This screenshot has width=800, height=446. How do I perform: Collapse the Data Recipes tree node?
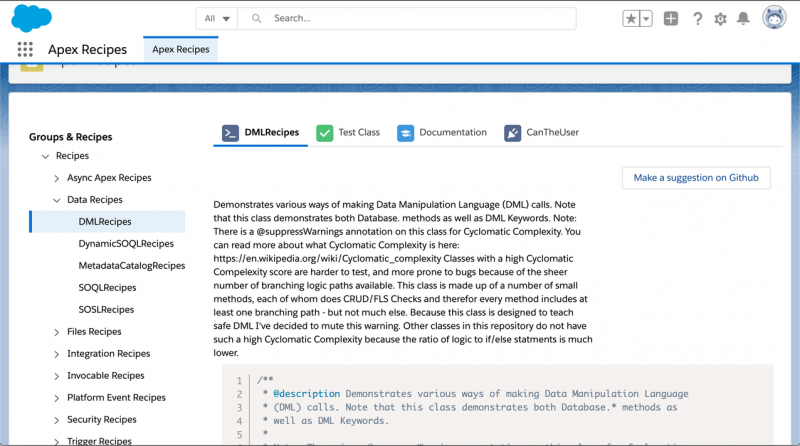click(57, 200)
